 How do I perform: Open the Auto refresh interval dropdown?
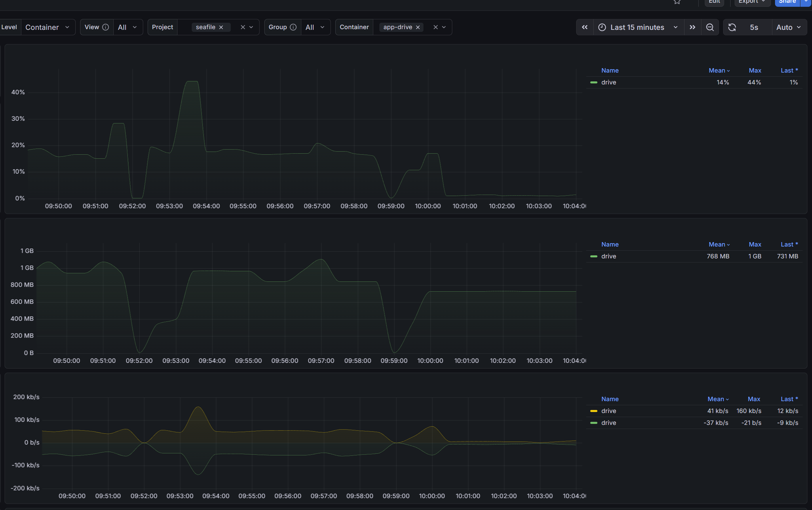[x=788, y=27]
